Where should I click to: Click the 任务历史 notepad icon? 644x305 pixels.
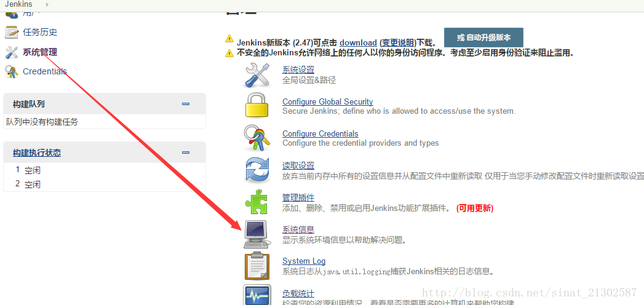pyautogui.click(x=12, y=32)
